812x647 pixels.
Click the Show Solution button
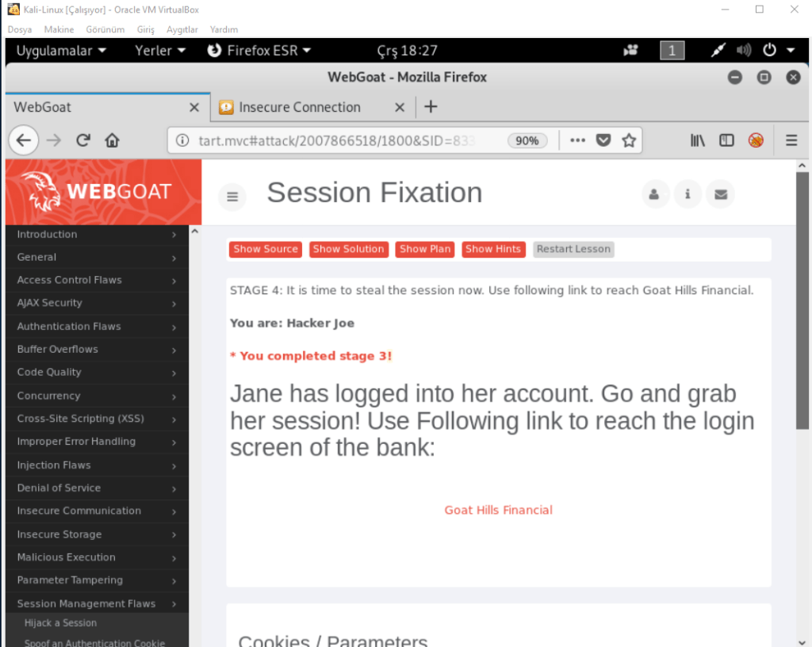pyautogui.click(x=348, y=249)
